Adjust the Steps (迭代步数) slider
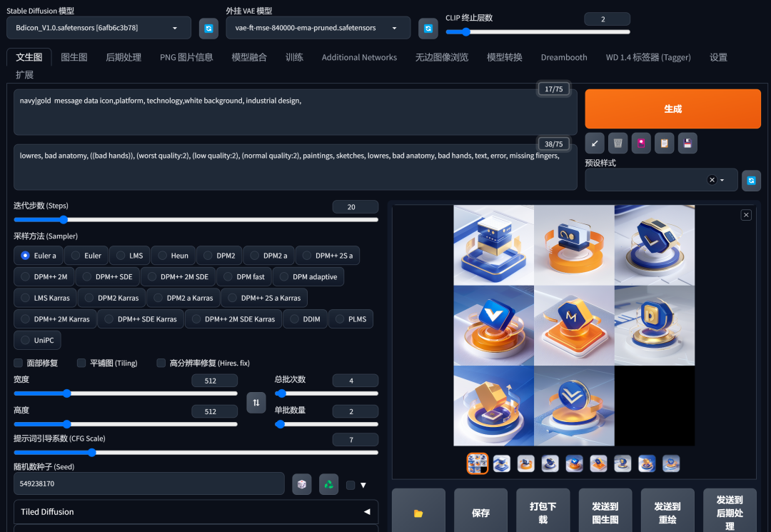Viewport: 771px width, 532px height. 196,220
